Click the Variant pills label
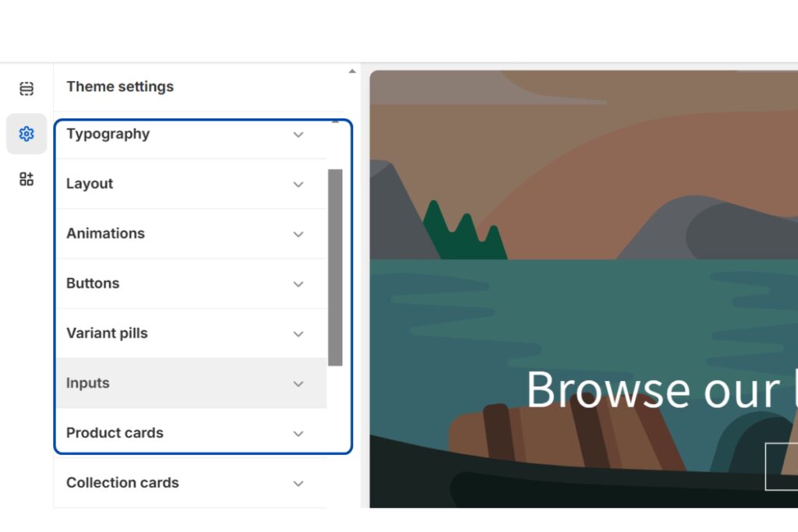Image resolution: width=798 pixels, height=532 pixels. 107,333
